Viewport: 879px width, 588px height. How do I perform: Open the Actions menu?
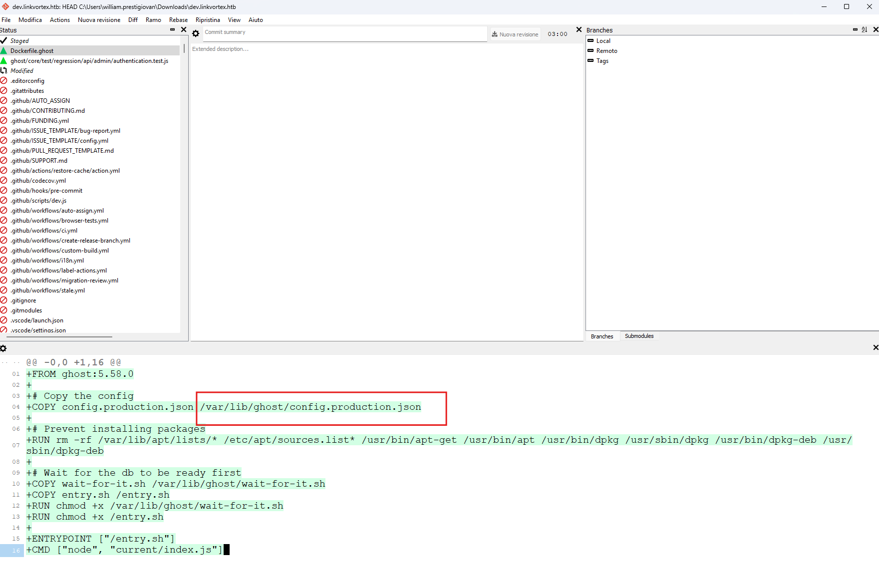60,20
